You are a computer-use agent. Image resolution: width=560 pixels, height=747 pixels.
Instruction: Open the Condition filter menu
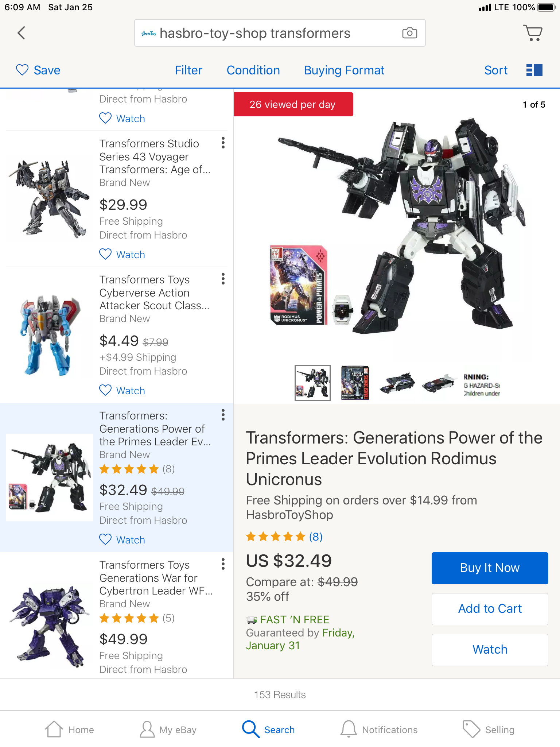(253, 70)
